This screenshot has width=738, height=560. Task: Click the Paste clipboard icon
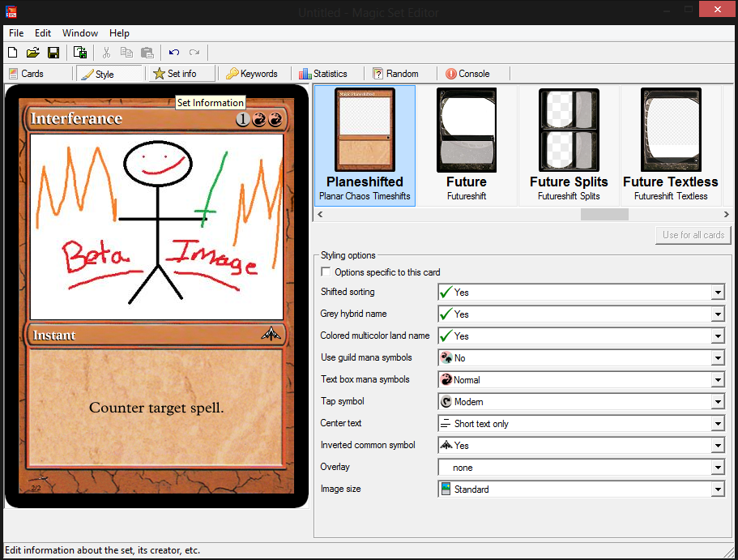pos(147,53)
